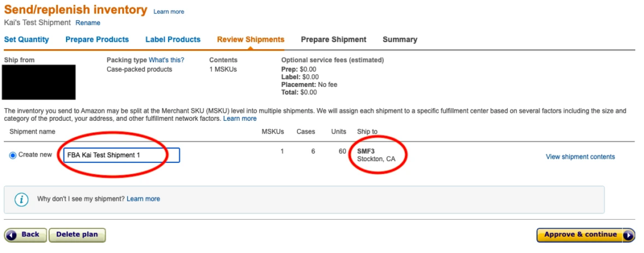Image resolution: width=644 pixels, height=253 pixels.
Task: Open the Set Quantity tab
Action: point(26,40)
